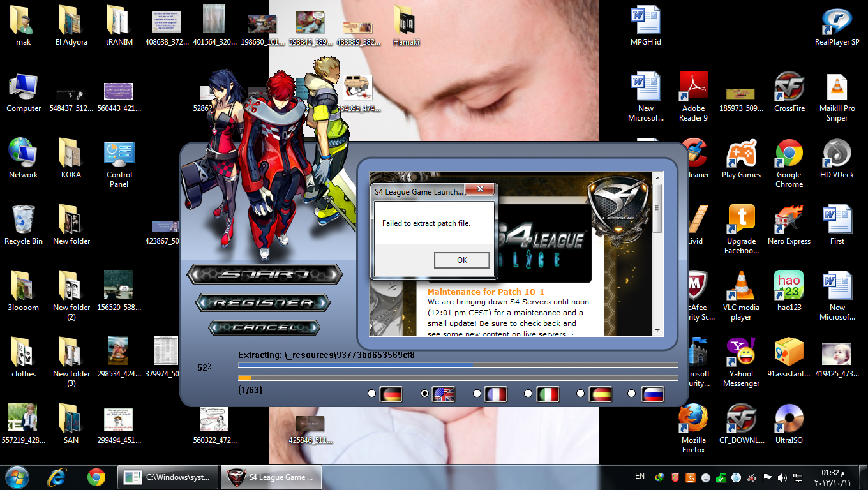Select the MaikIII Pro Sniper VLC file

[x=837, y=98]
